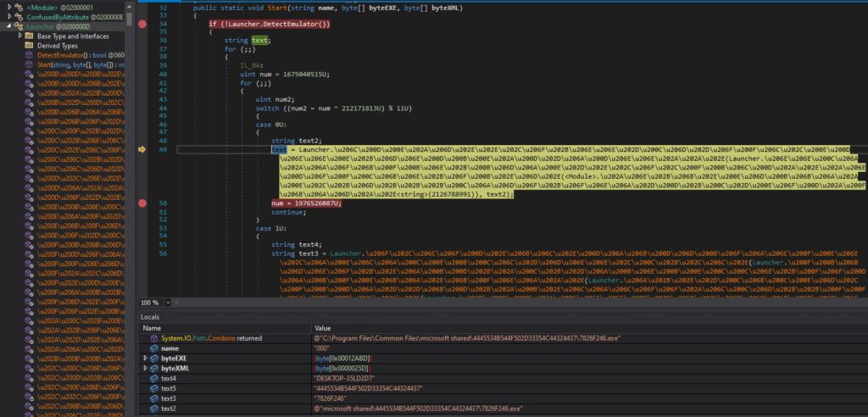Click the switch statement on line 44
The height and width of the screenshot is (417, 868).
[x=334, y=108]
